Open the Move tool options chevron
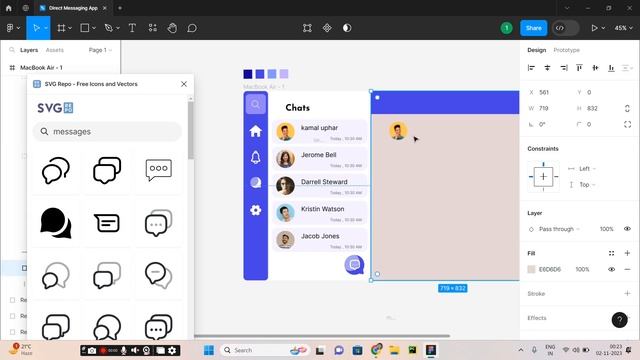 pos(46,28)
